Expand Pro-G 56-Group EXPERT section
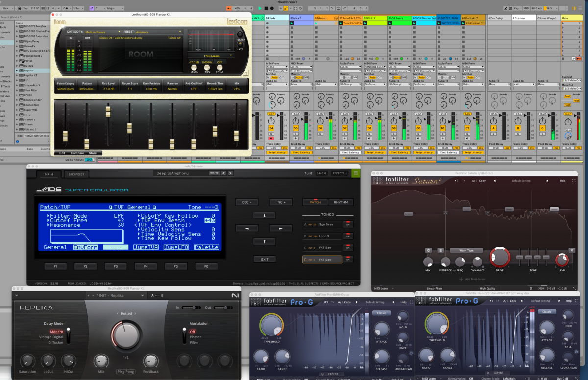The image size is (588, 380). [333, 373]
